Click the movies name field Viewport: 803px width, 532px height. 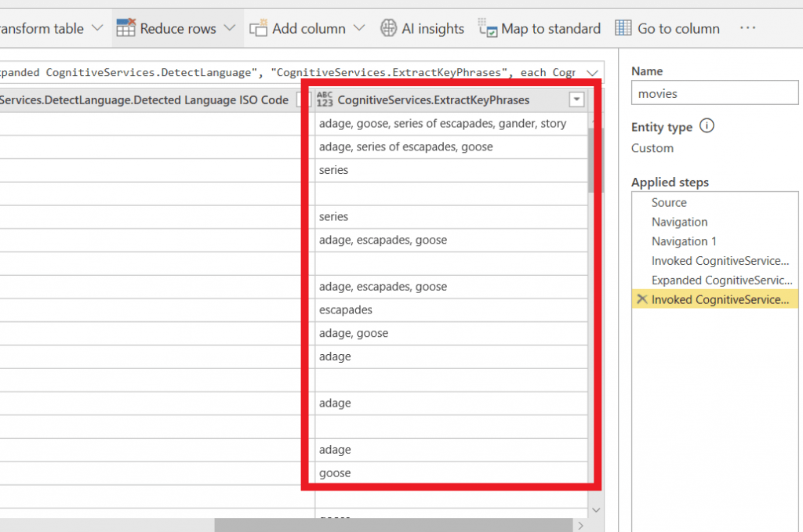(x=714, y=92)
